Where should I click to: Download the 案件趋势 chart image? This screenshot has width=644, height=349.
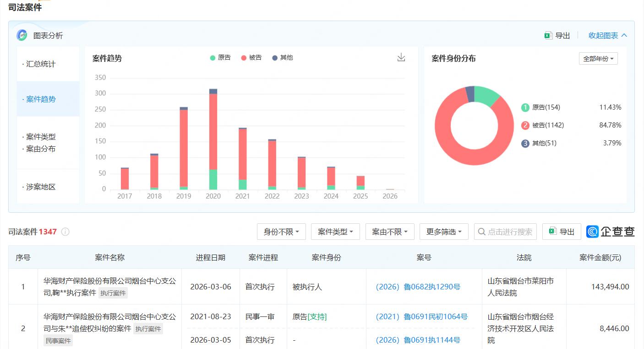pyautogui.click(x=401, y=57)
